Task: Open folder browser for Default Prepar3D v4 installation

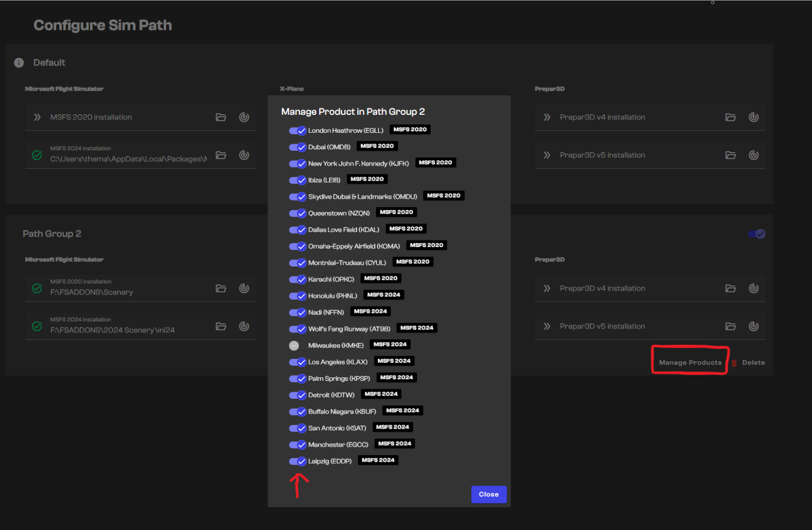Action: 730,117
